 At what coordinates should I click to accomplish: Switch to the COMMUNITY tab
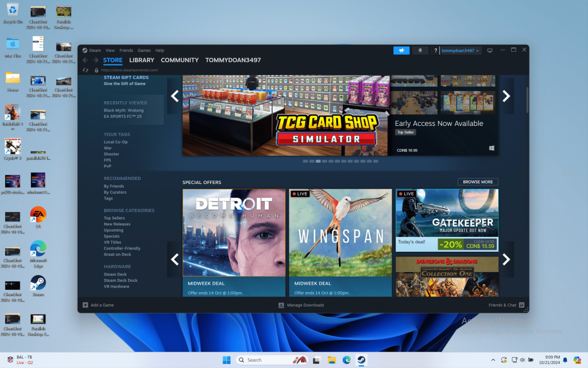pos(179,60)
